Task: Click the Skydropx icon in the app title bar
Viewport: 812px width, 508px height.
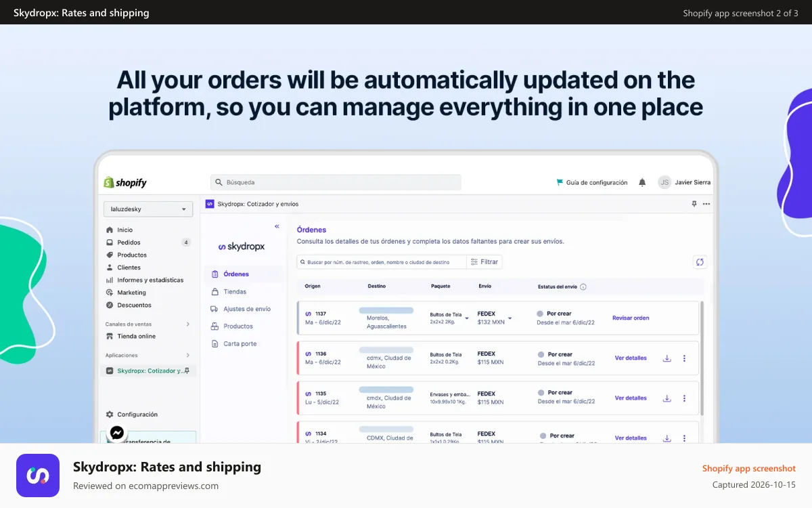Action: [210, 204]
